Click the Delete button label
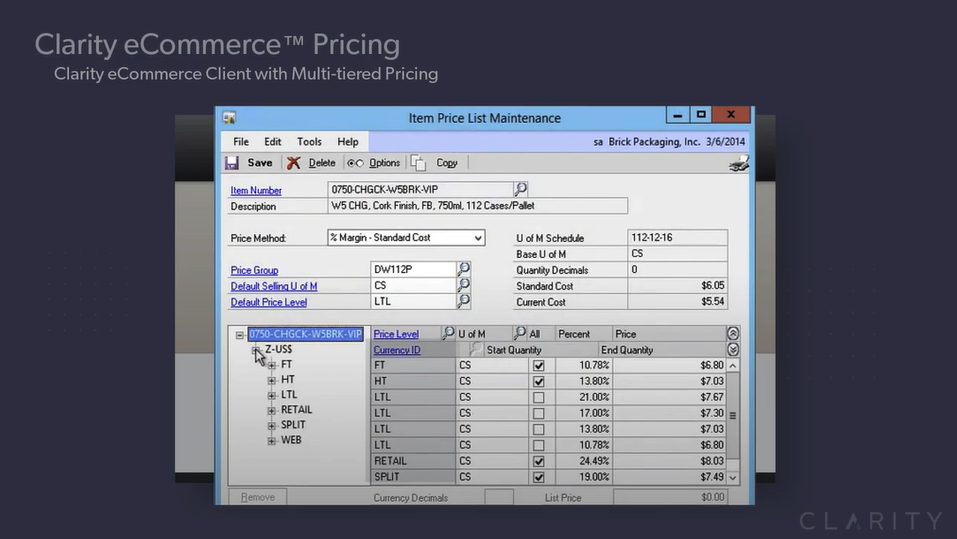The image size is (957, 539). point(322,163)
